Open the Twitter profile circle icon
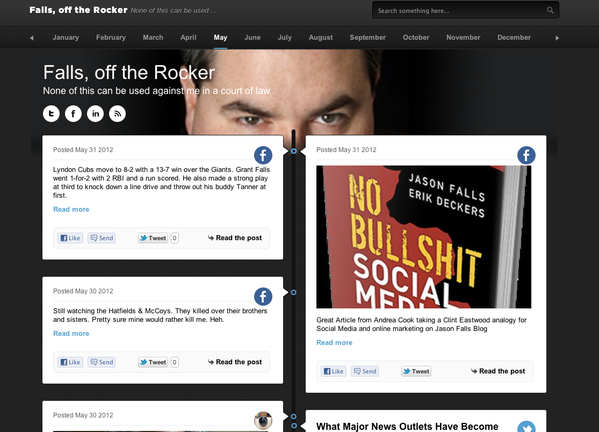Image resolution: width=599 pixels, height=432 pixels. 51,114
